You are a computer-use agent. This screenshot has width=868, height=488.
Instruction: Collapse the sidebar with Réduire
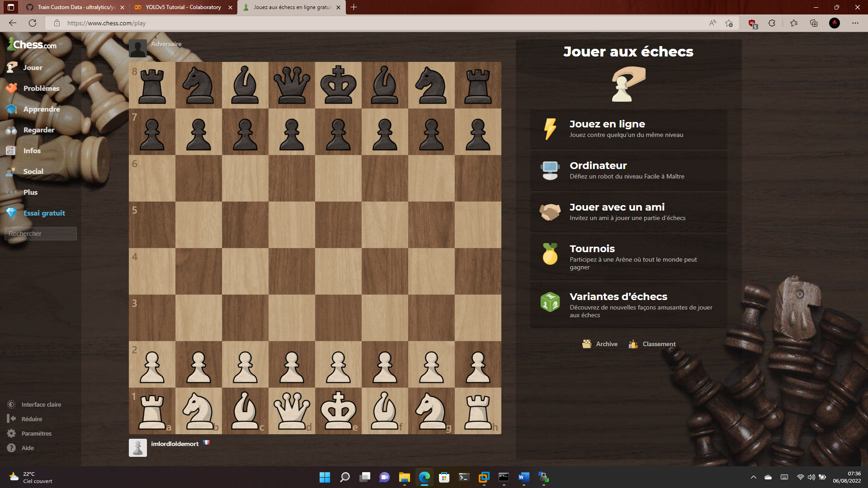coord(31,419)
